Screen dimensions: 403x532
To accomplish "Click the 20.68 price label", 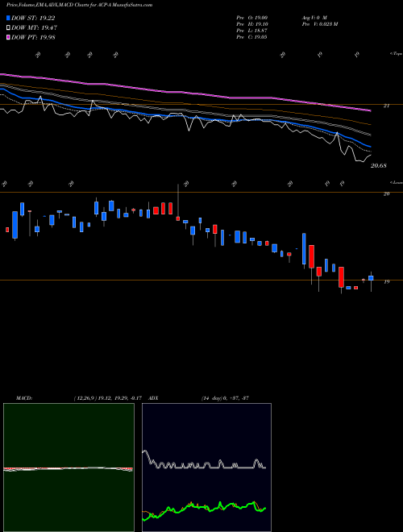I will coord(379,166).
